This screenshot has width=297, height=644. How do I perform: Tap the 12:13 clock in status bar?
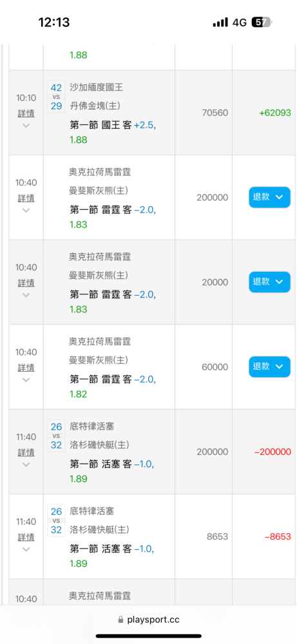tap(54, 22)
